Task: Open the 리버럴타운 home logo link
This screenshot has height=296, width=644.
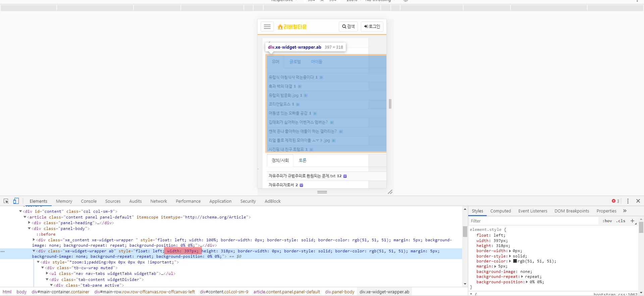Action: (x=292, y=27)
